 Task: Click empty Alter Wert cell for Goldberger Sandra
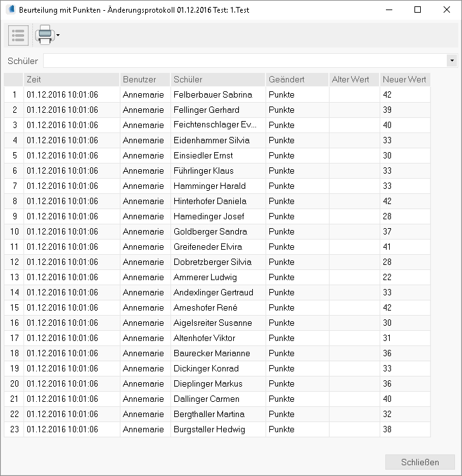pyautogui.click(x=354, y=231)
